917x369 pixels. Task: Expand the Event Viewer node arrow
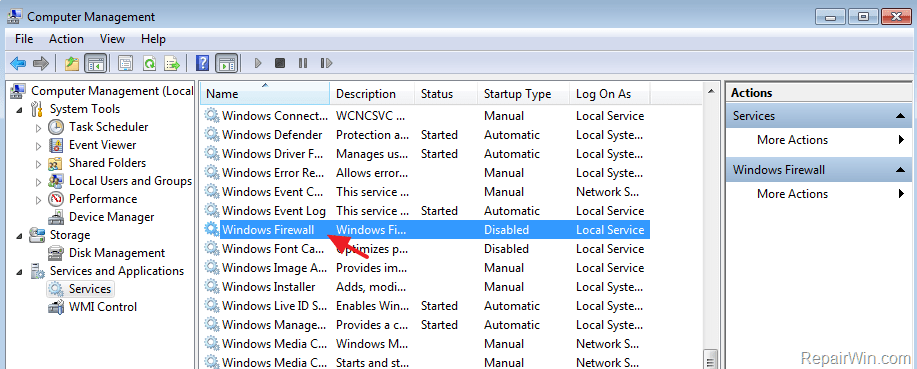point(39,146)
